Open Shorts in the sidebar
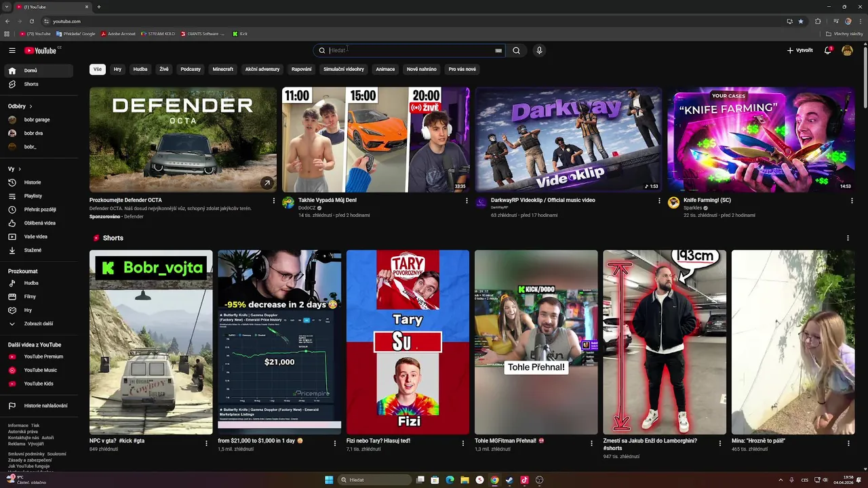Viewport: 868px width, 488px height. 39,84
